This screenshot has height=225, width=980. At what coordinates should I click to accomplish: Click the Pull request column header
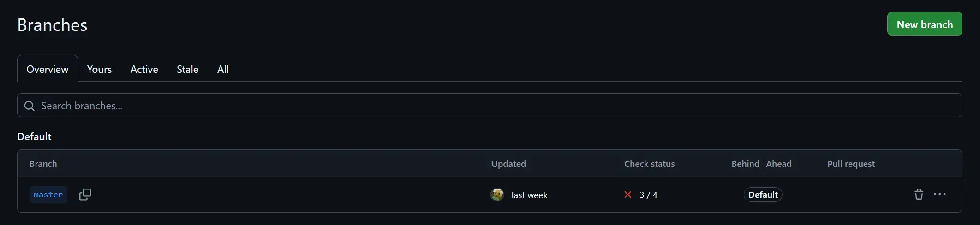pyautogui.click(x=851, y=164)
